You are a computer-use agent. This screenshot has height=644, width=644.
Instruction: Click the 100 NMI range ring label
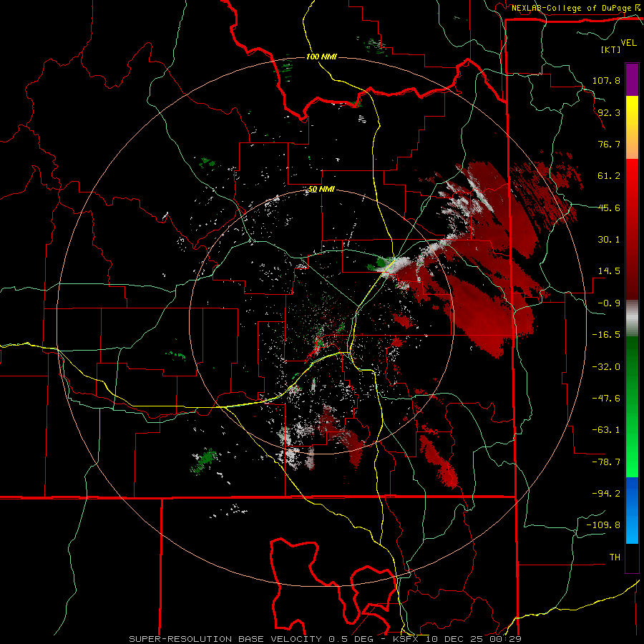click(x=321, y=57)
